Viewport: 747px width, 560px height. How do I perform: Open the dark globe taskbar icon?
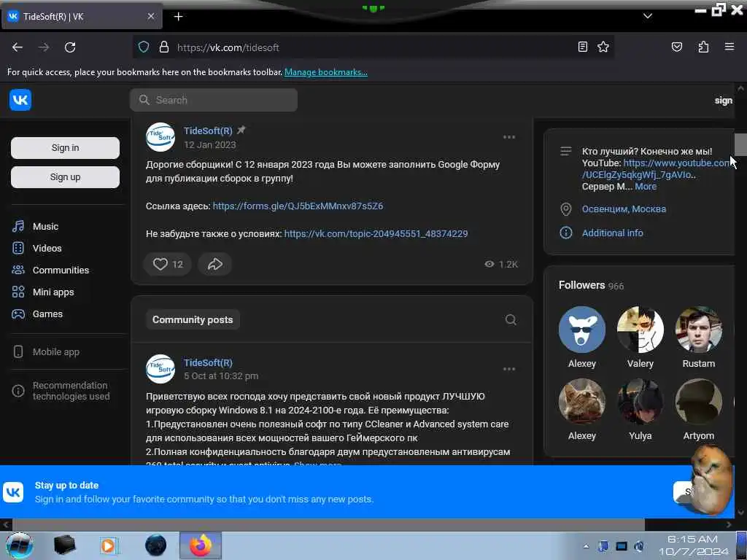point(156,545)
